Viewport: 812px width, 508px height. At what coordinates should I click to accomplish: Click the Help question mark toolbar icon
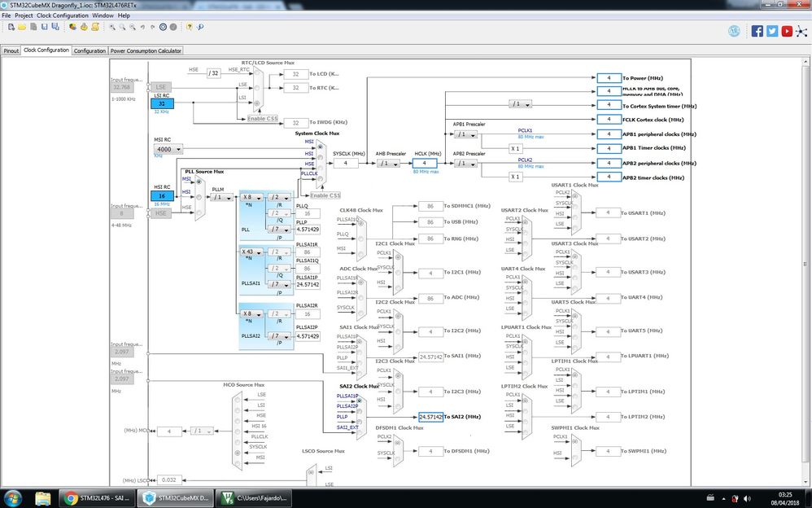(x=190, y=27)
